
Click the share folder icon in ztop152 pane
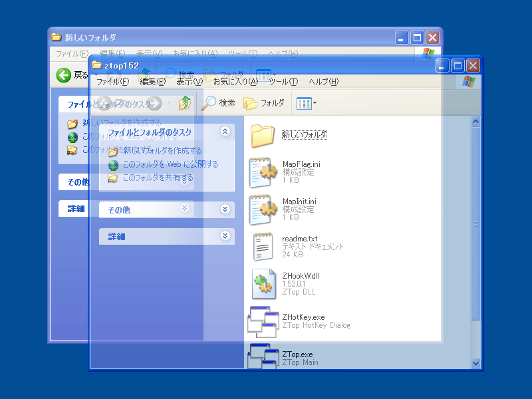coord(112,178)
